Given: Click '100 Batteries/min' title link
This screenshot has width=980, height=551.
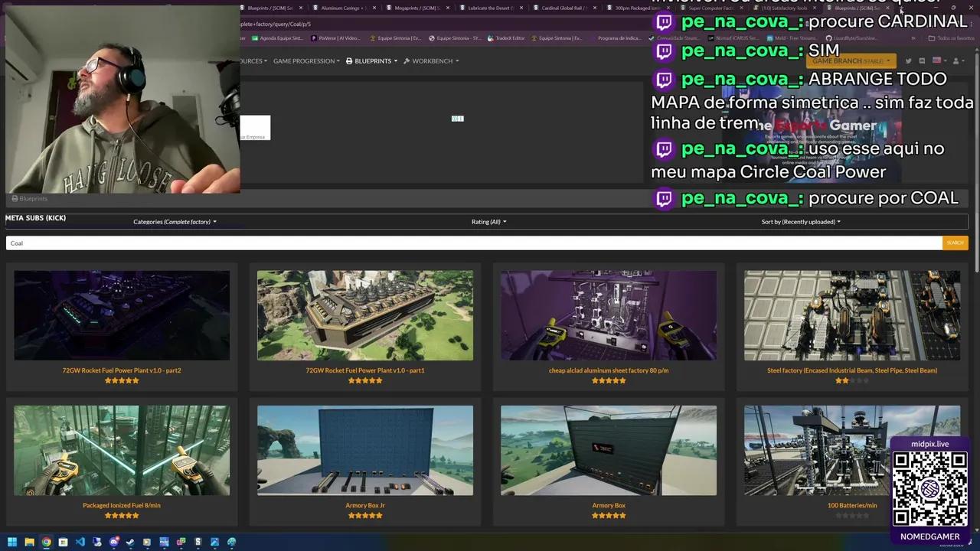Looking at the screenshot, I should point(852,506).
